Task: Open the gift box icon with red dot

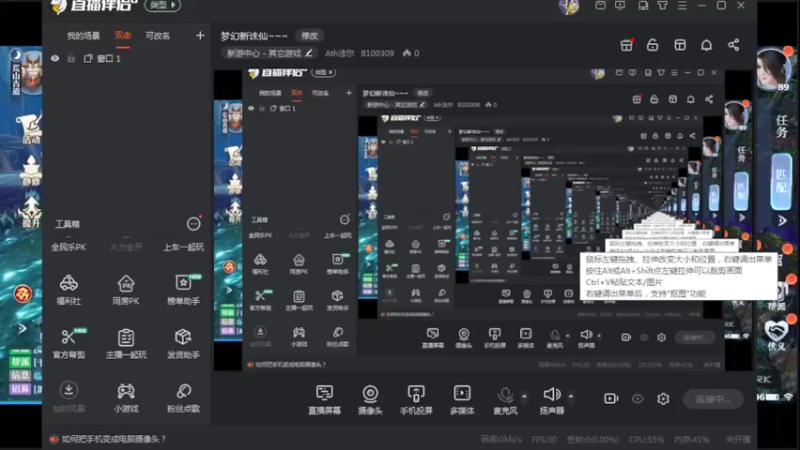Action: coord(627,45)
